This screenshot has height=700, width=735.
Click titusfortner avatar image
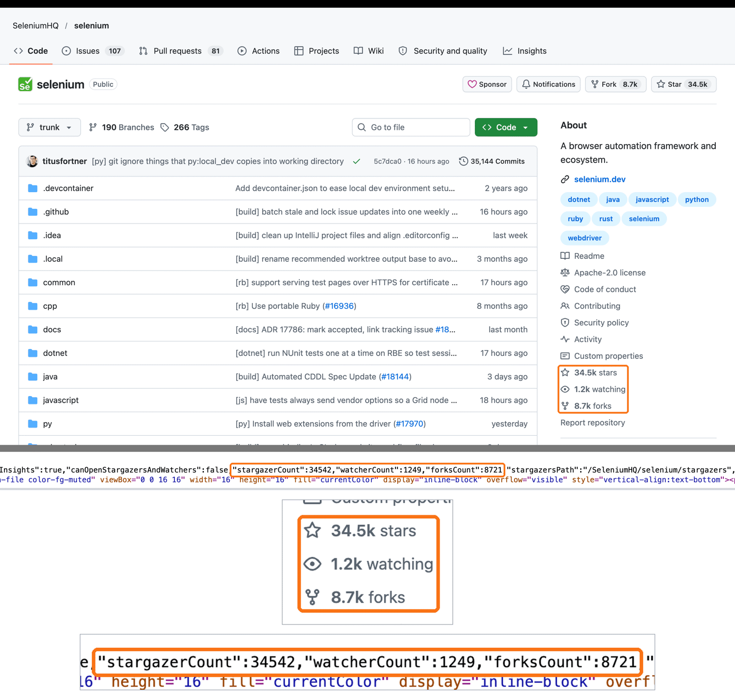(x=32, y=161)
